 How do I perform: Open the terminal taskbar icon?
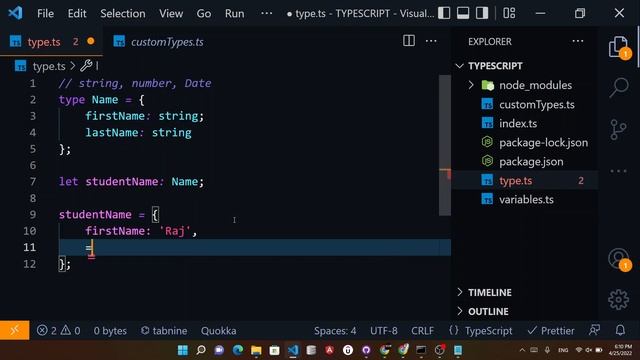click(421, 350)
